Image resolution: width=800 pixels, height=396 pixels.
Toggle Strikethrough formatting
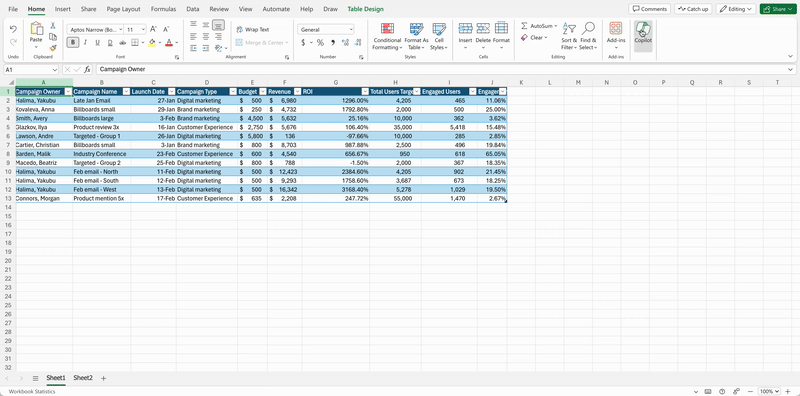click(x=122, y=42)
